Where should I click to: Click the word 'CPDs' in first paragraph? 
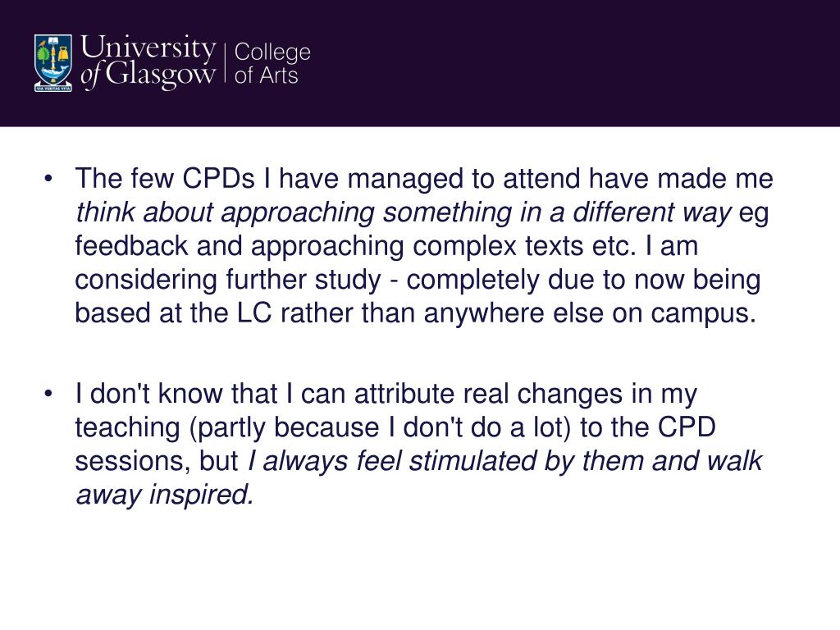point(218,178)
